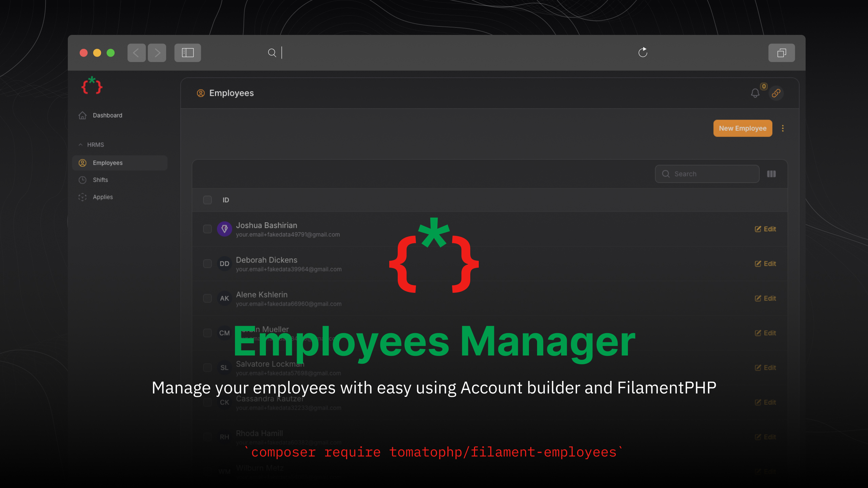
Task: Toggle table columns icon beside Search
Action: point(771,174)
